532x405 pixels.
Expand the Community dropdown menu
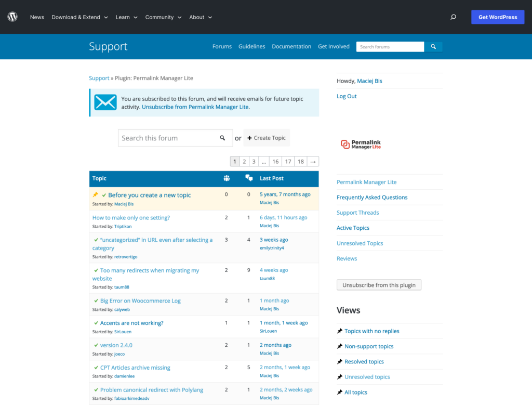tap(163, 17)
